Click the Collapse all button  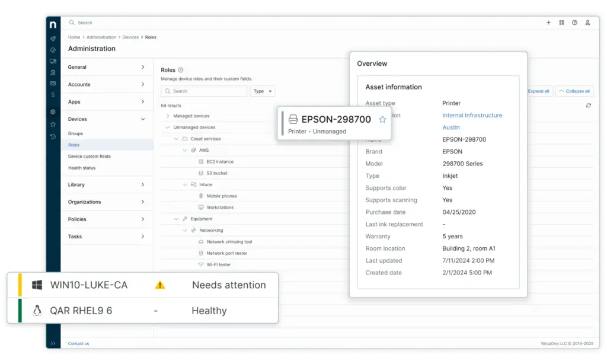click(x=574, y=91)
